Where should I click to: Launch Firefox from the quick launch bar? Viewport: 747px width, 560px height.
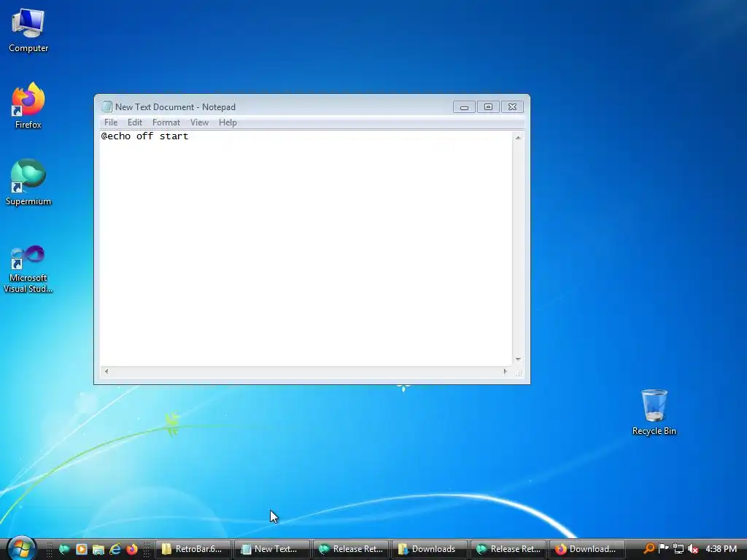[132, 549]
